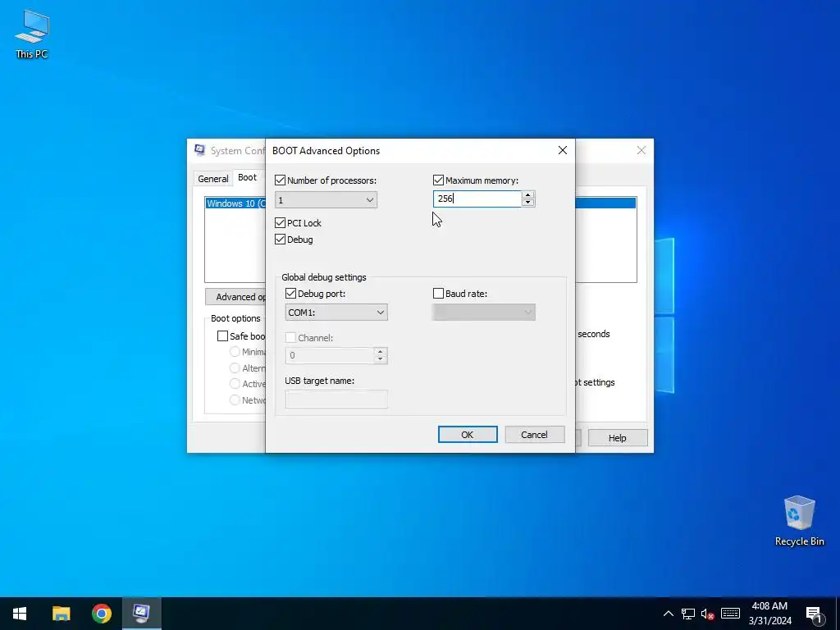
Task: Cancel BOOT Advanced Options dialog
Action: pos(535,435)
